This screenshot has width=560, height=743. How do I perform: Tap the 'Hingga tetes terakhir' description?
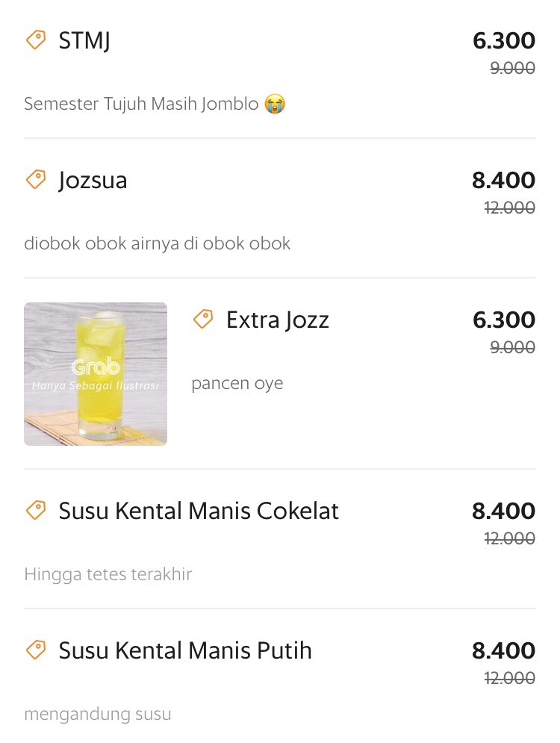108,574
